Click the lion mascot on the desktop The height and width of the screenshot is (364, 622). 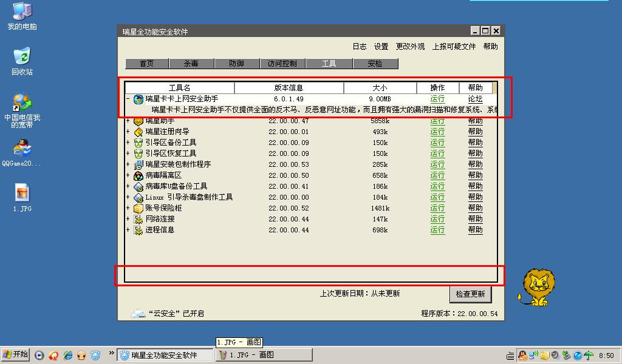point(536,287)
